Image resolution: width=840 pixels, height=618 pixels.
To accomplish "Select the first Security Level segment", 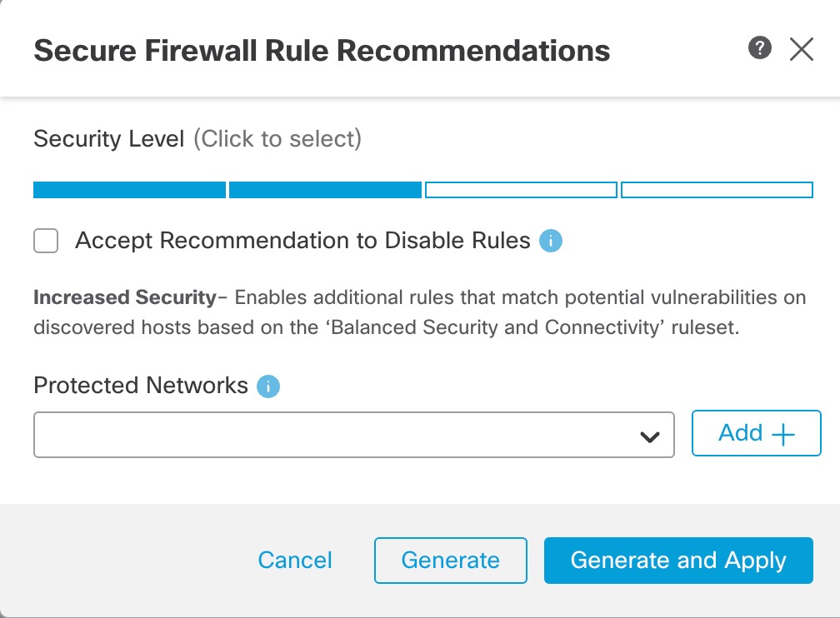I will [x=129, y=190].
